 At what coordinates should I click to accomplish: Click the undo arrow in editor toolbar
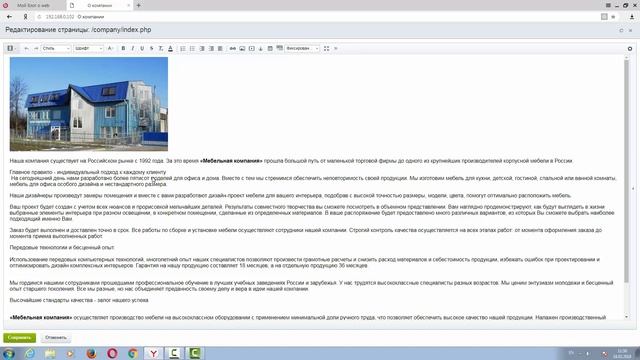(x=27, y=49)
